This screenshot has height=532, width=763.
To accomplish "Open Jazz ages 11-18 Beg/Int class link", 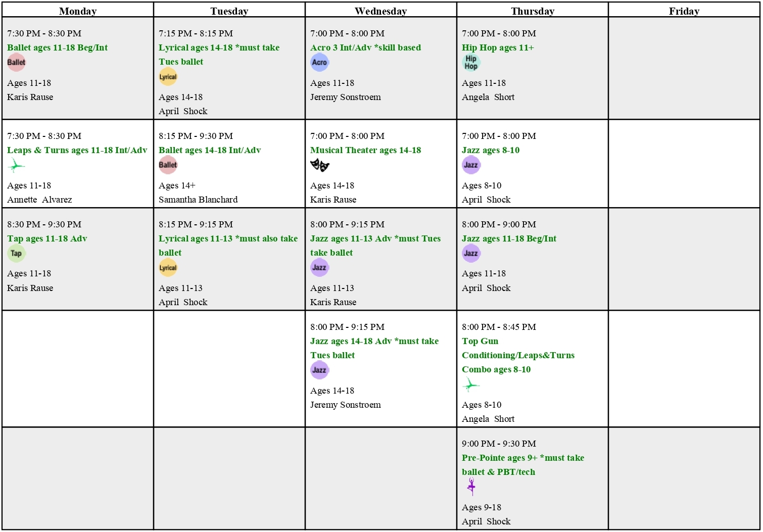I will pos(509,238).
